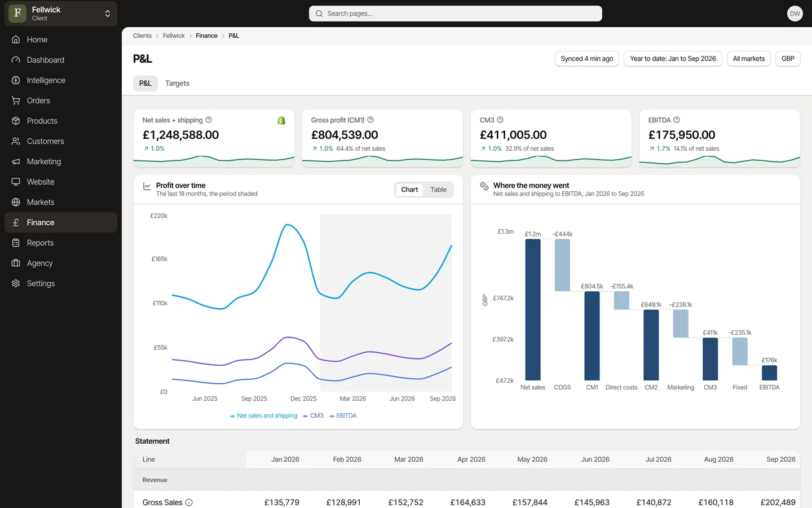
Task: Click the Markets globe icon
Action: (x=16, y=202)
